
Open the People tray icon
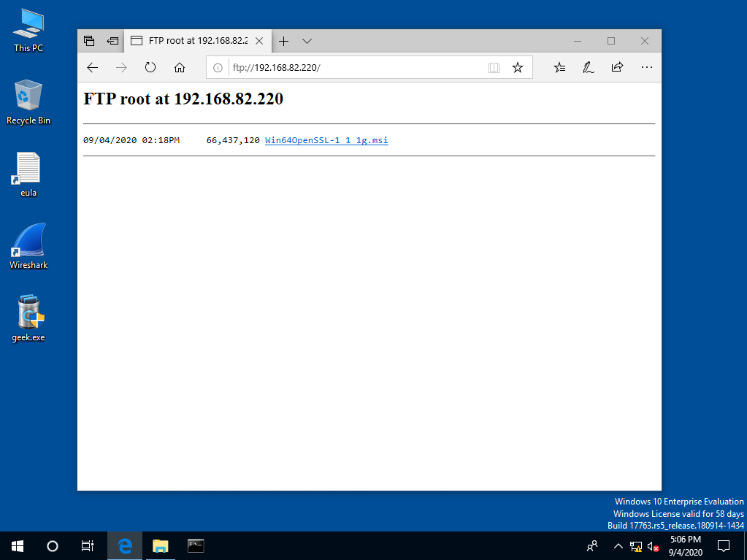pyautogui.click(x=592, y=545)
